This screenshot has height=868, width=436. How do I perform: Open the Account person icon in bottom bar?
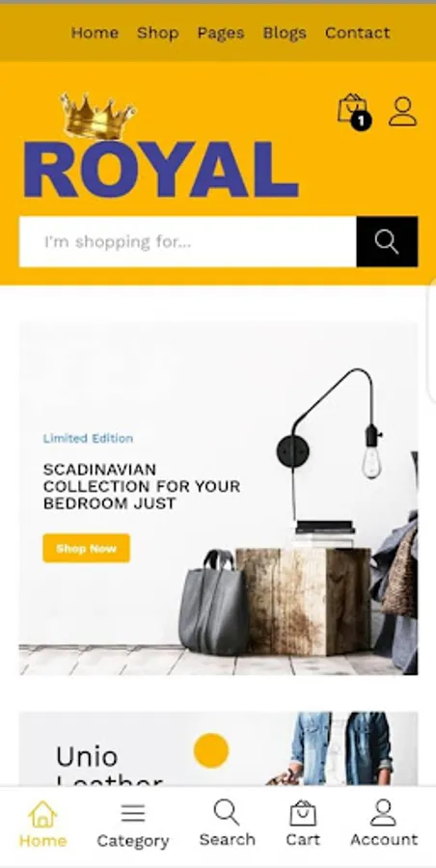click(383, 813)
